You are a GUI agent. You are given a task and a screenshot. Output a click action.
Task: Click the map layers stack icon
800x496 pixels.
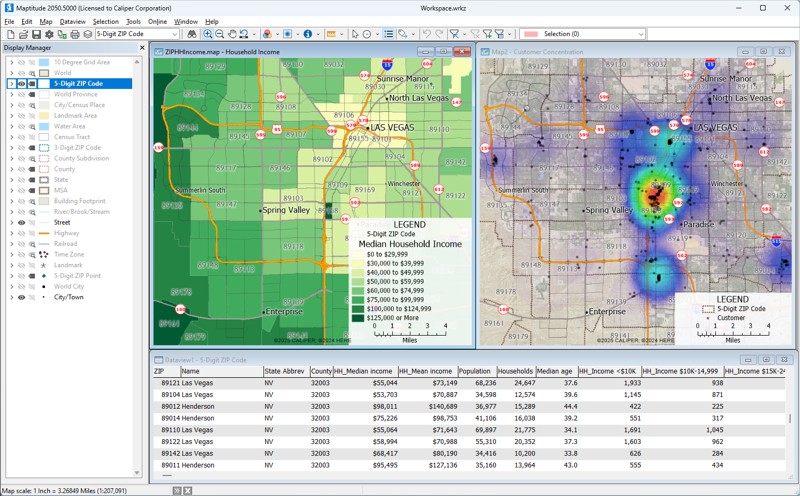pos(88,34)
